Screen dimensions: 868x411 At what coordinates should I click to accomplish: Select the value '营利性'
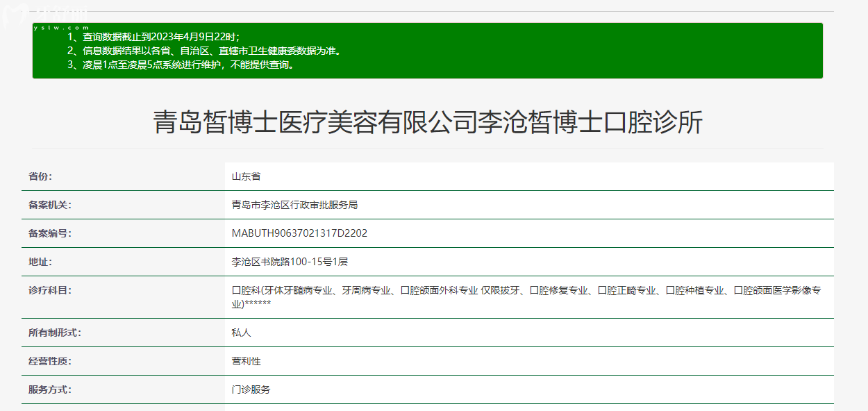[246, 361]
